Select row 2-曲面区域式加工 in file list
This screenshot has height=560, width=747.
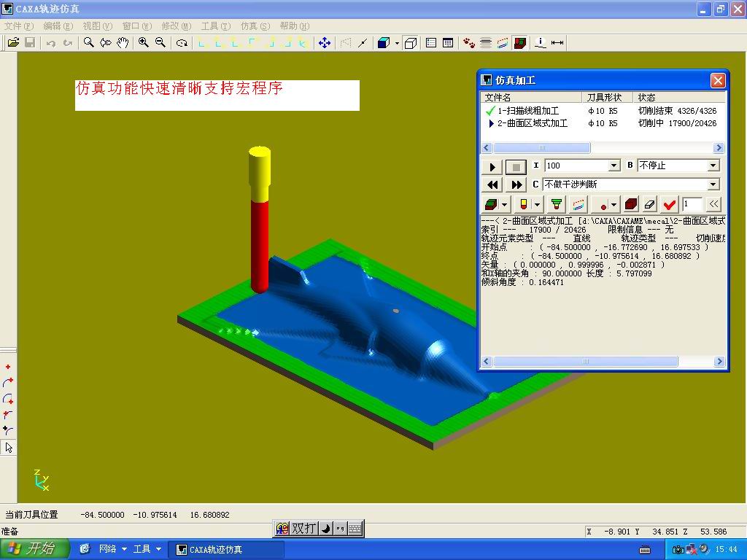pyautogui.click(x=603, y=123)
